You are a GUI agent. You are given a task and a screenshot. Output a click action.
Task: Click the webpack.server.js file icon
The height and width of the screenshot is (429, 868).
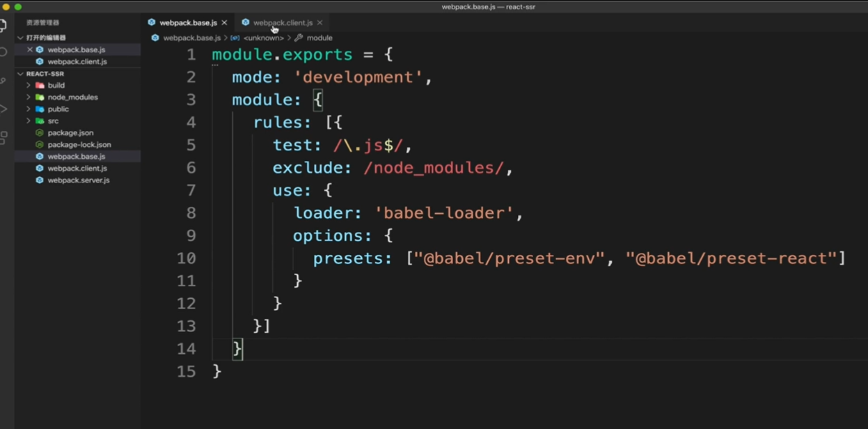(40, 180)
